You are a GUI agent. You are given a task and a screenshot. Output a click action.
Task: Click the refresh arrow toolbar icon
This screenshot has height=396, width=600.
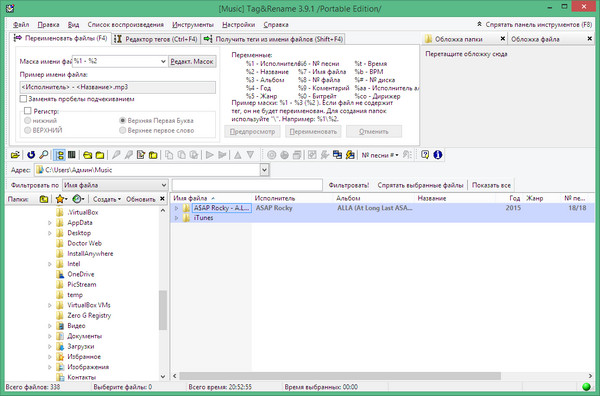point(31,155)
